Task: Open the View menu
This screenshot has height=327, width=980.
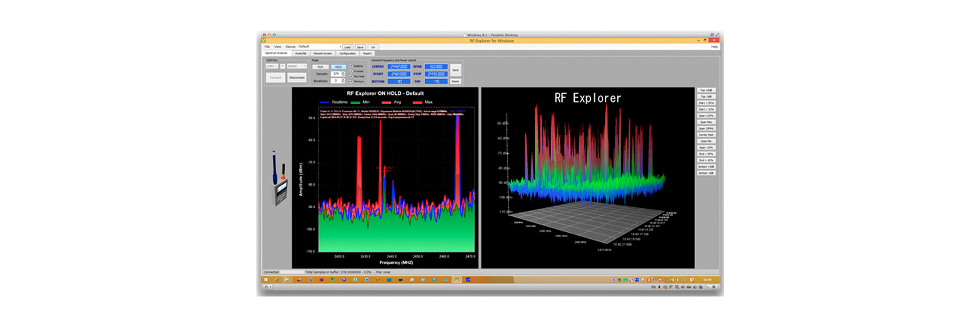Action: 278,47
